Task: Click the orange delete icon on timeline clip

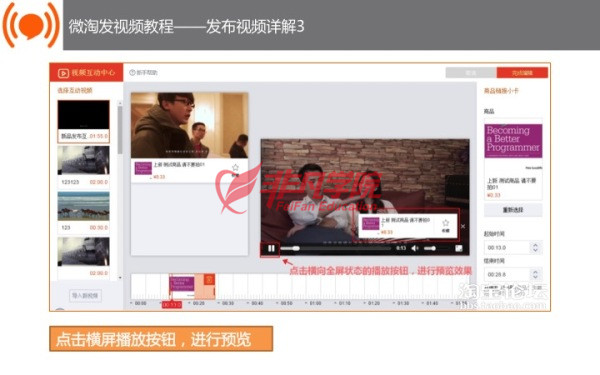Action: pos(209,279)
